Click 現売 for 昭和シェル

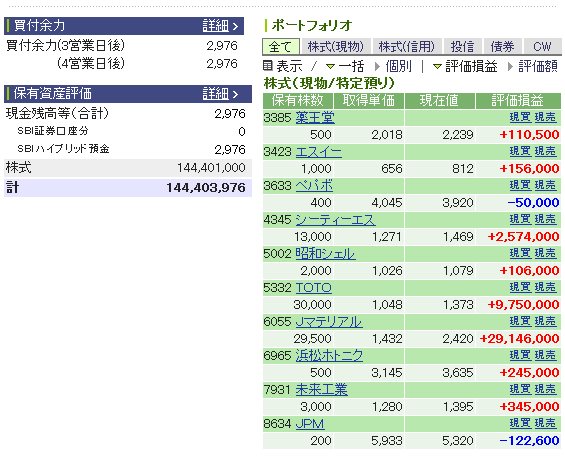click(x=545, y=253)
